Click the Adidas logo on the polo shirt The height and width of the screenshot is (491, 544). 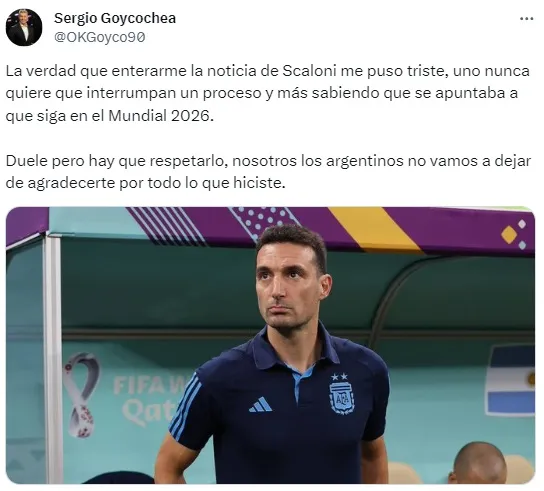pos(260,405)
